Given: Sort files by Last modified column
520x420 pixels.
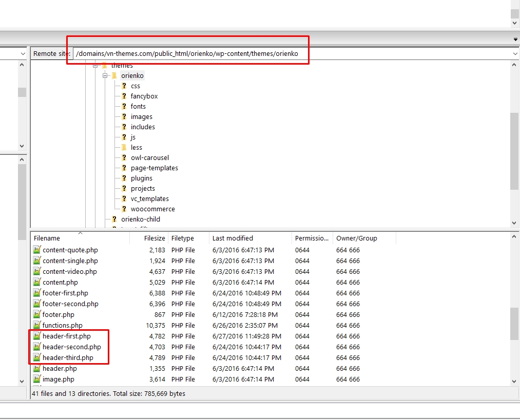Looking at the screenshot, I should click(233, 238).
